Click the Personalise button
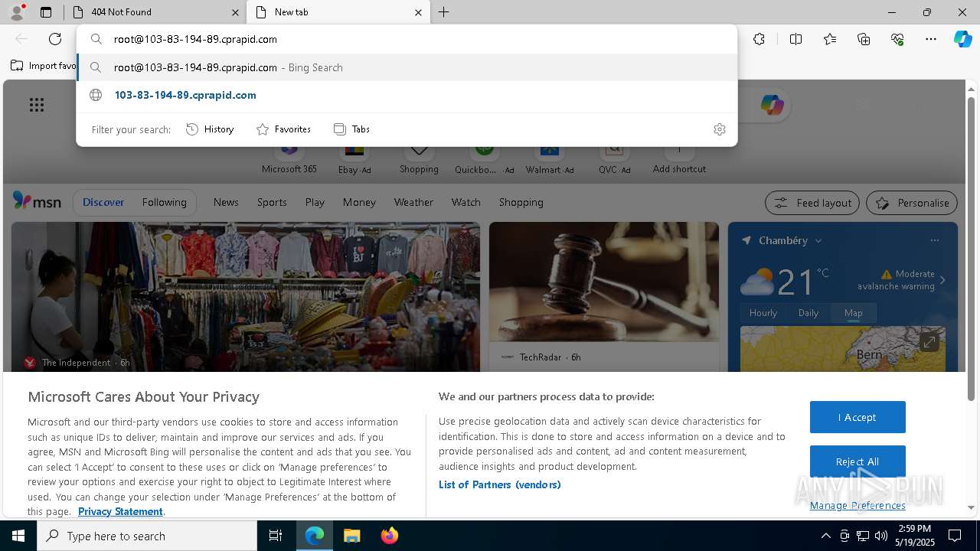The image size is (980, 551). 912,203
